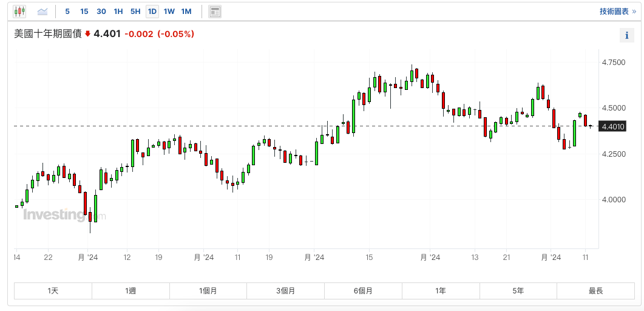Set interval to 1H
This screenshot has width=644, height=311.
pos(118,11)
